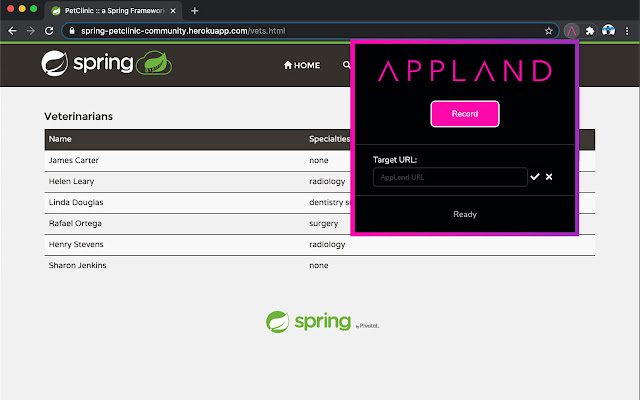View site info via the lock icon
The height and width of the screenshot is (400, 640).
click(x=72, y=31)
